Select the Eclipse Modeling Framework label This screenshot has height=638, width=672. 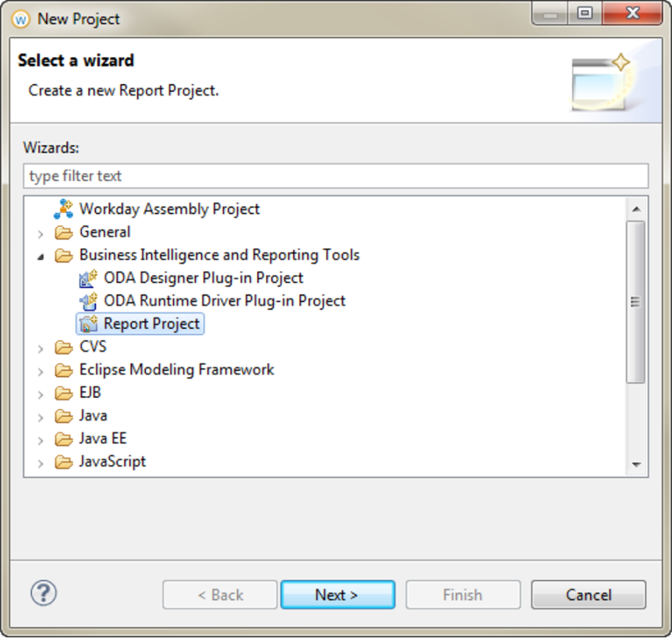pyautogui.click(x=176, y=370)
